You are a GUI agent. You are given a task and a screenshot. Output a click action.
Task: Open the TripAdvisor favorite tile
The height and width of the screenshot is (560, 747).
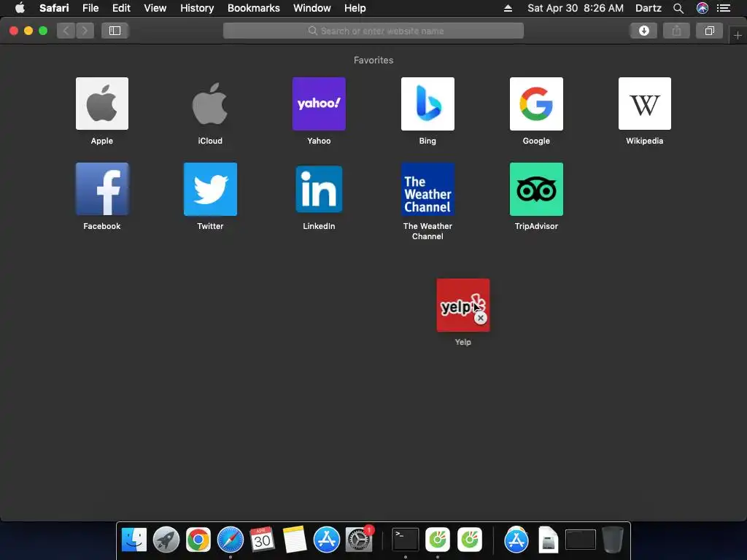536,189
